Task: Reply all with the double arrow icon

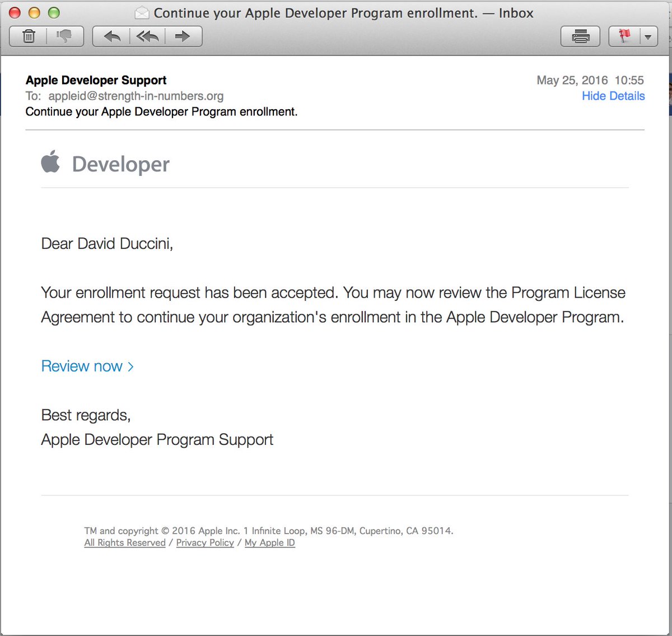Action: click(x=147, y=36)
